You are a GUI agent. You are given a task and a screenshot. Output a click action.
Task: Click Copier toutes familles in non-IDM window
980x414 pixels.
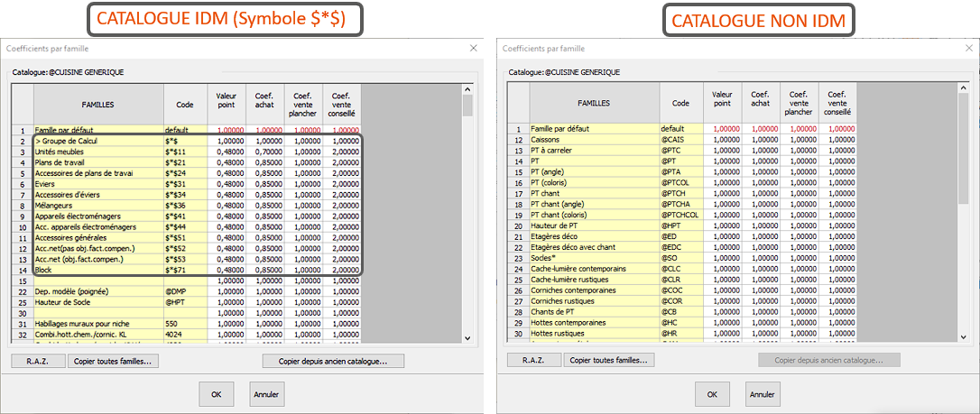click(609, 360)
